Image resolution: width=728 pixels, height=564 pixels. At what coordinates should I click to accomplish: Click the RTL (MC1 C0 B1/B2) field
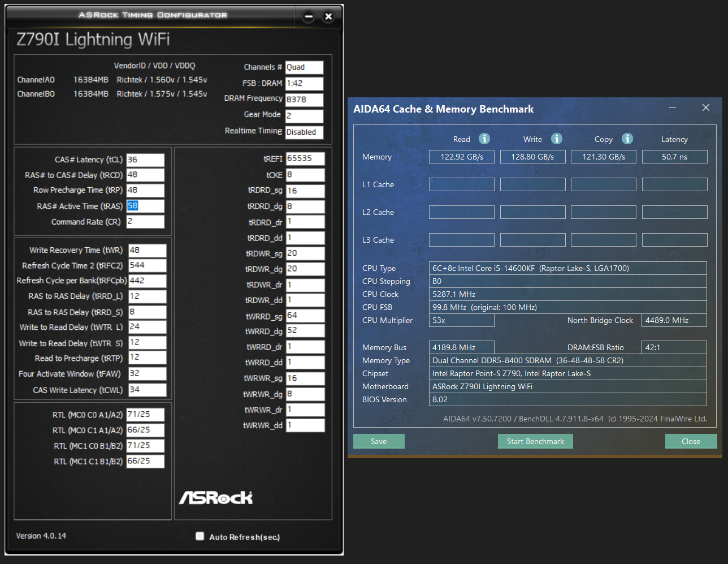coord(145,446)
